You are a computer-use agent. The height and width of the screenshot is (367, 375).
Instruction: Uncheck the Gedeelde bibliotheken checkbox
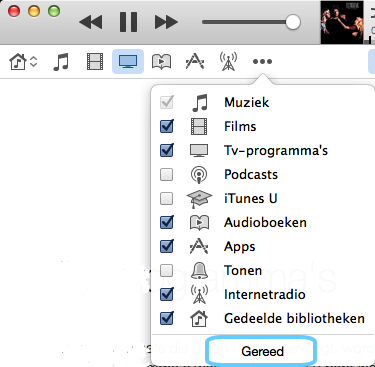pos(167,318)
